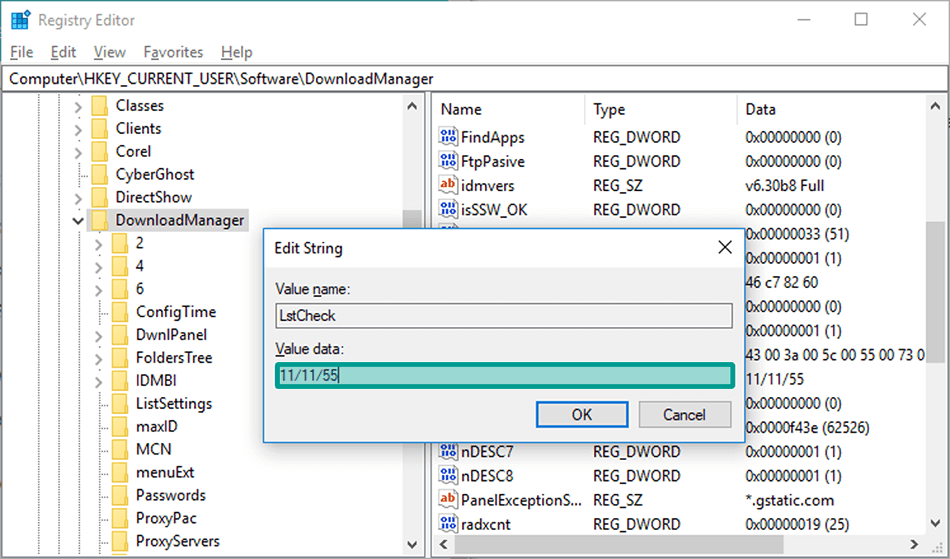Click the Registry Editor title bar icon
The height and width of the screenshot is (559, 950).
coord(20,20)
